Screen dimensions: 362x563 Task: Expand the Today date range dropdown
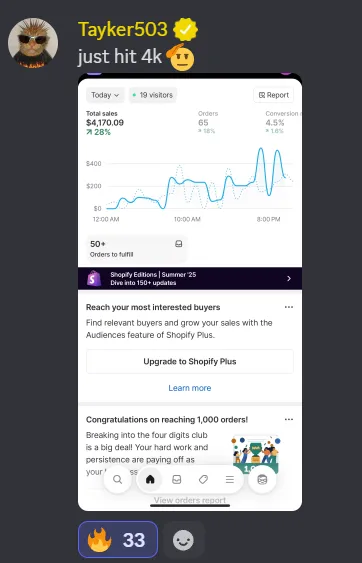pyautogui.click(x=105, y=95)
